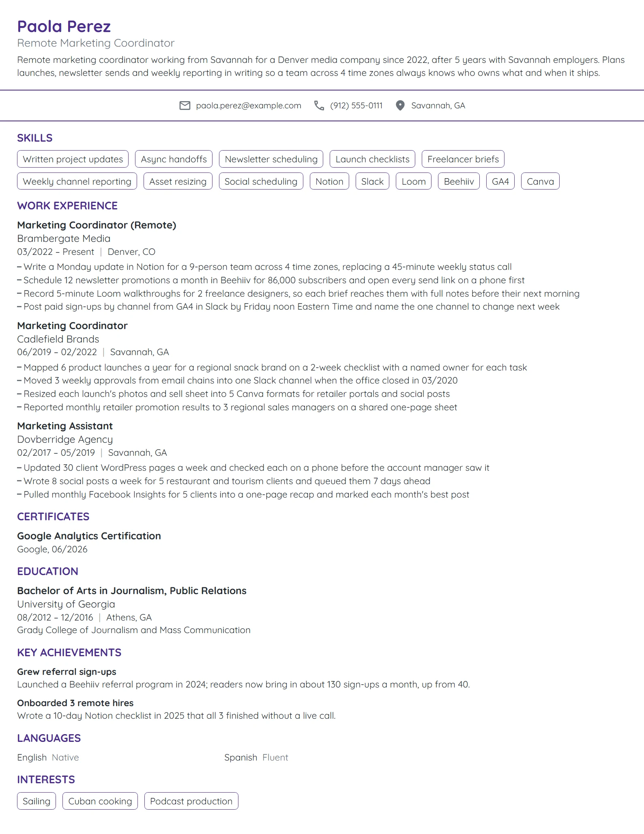644x834 pixels.
Task: Click the Social scheduling skill tag
Action: (x=261, y=181)
